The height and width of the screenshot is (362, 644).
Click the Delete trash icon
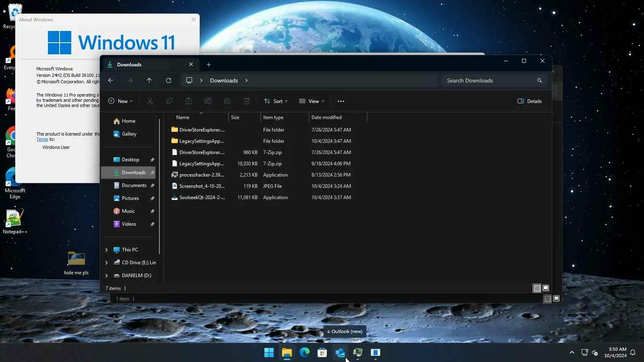[247, 101]
